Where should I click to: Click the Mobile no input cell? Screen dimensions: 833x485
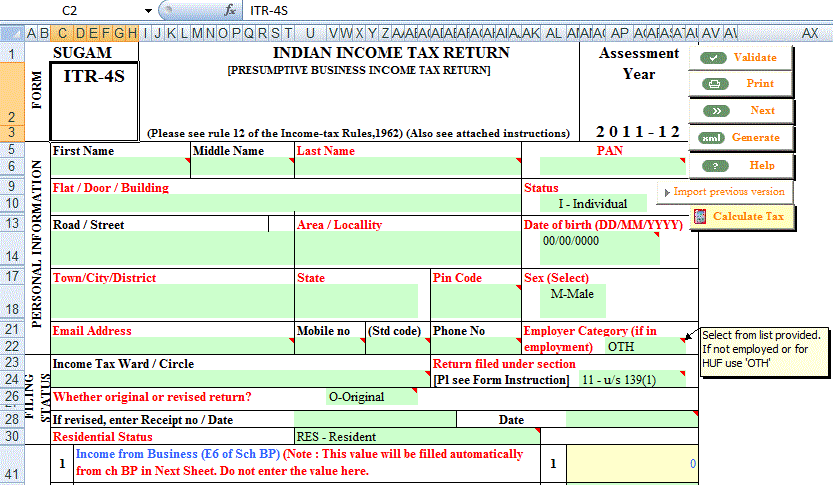click(x=330, y=346)
